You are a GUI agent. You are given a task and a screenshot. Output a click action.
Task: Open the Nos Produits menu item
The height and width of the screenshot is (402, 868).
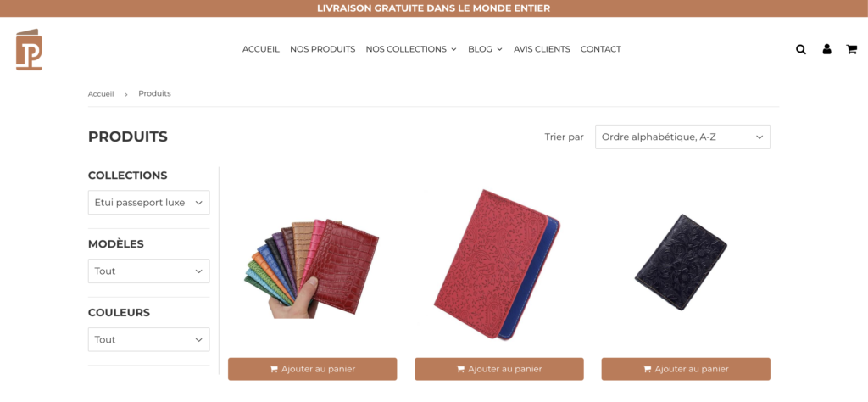(x=323, y=49)
